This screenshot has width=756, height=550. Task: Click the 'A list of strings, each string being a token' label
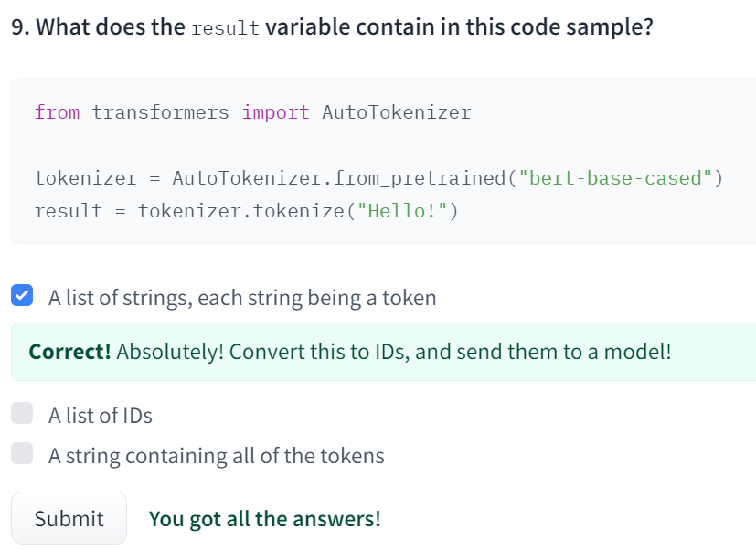[242, 298]
